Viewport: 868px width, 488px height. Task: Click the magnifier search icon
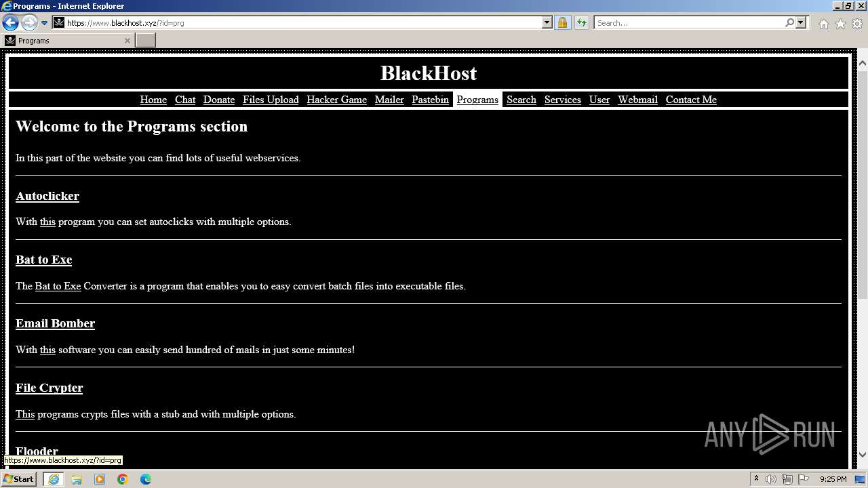[x=789, y=22]
